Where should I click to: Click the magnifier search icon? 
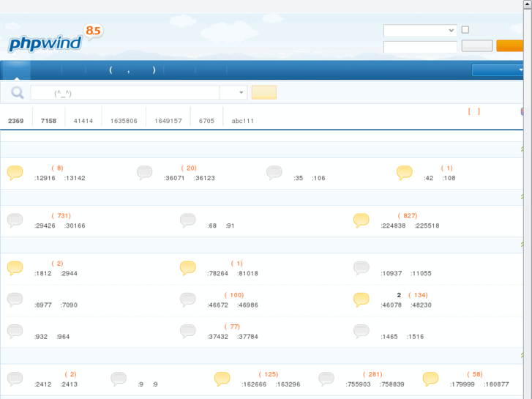17,93
